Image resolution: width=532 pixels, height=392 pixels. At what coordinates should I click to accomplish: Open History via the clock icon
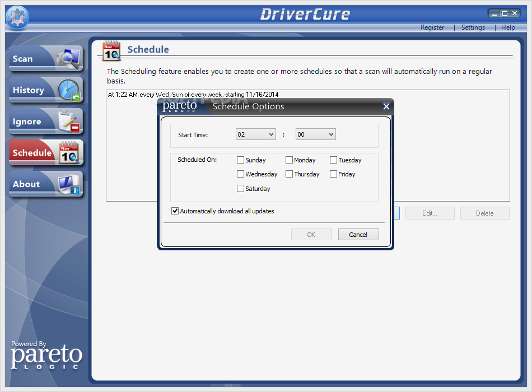(69, 90)
